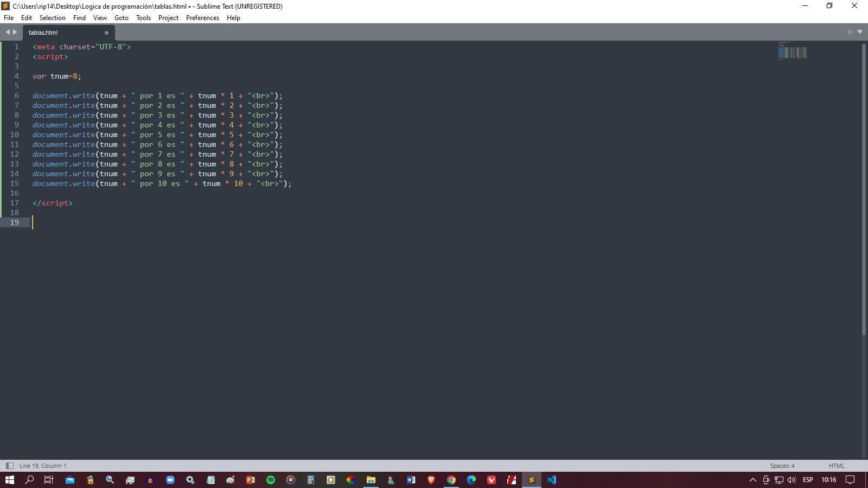This screenshot has height=488, width=868.
Task: Change indentation via Spaces: 4
Action: 782,466
